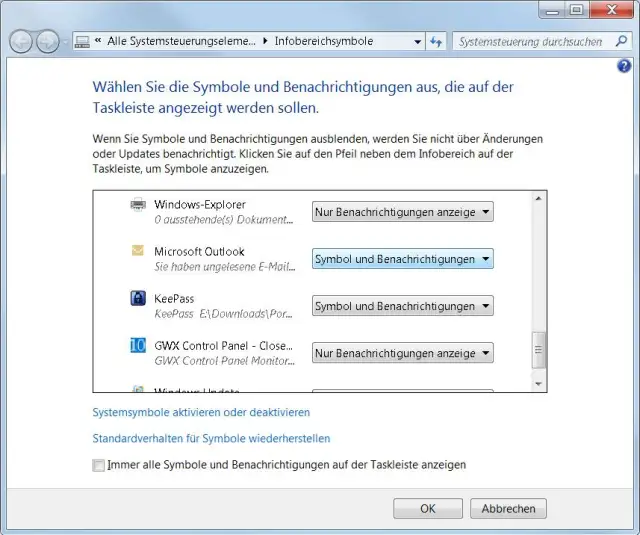Click the search magnifier icon
640x535 pixels.
tap(621, 41)
